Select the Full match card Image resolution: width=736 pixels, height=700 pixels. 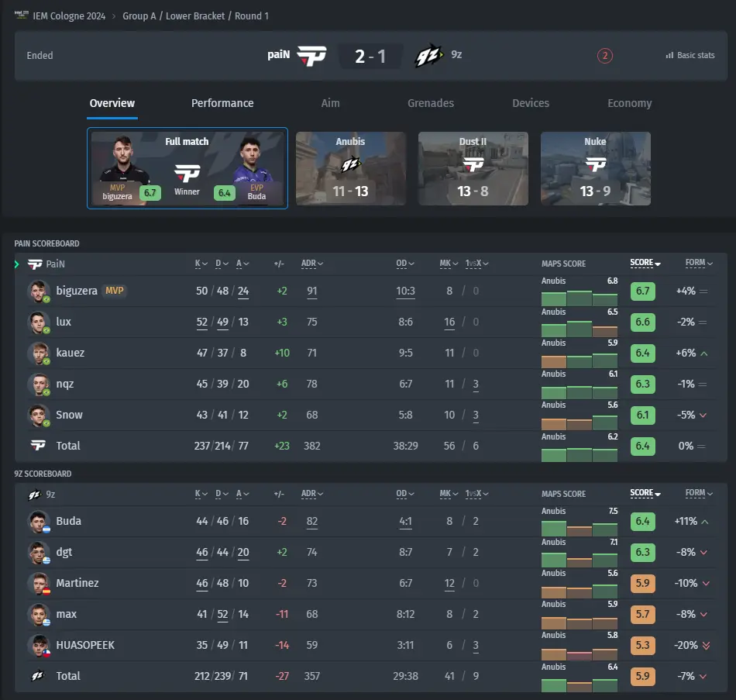click(187, 168)
